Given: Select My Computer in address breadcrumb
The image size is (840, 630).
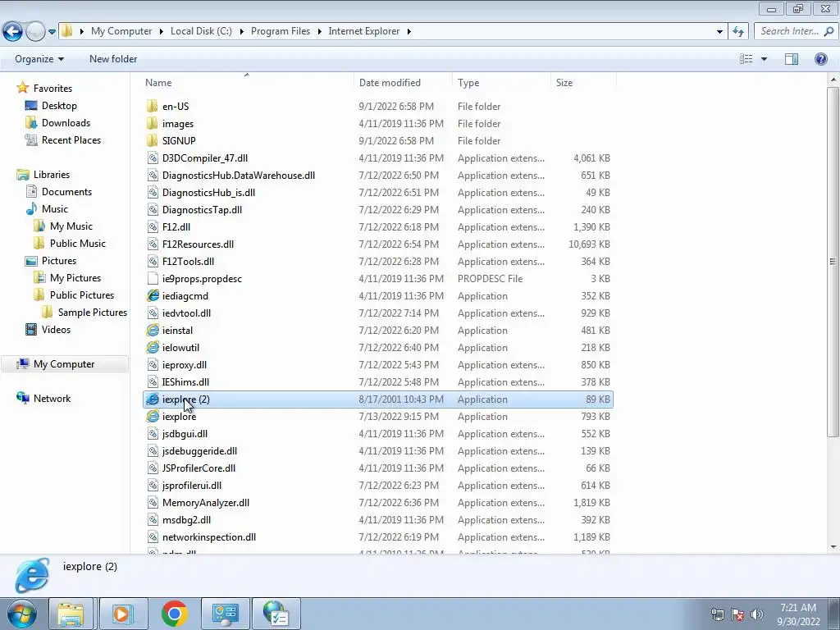Looking at the screenshot, I should click(x=121, y=31).
